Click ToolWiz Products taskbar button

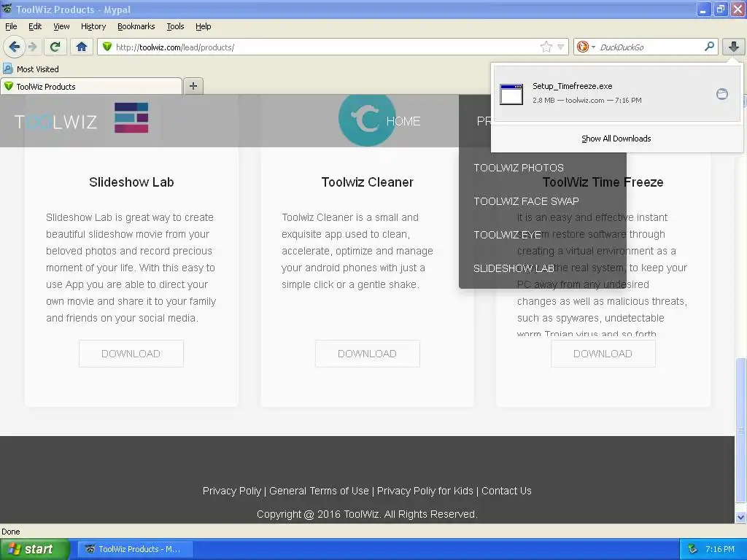tap(135, 549)
